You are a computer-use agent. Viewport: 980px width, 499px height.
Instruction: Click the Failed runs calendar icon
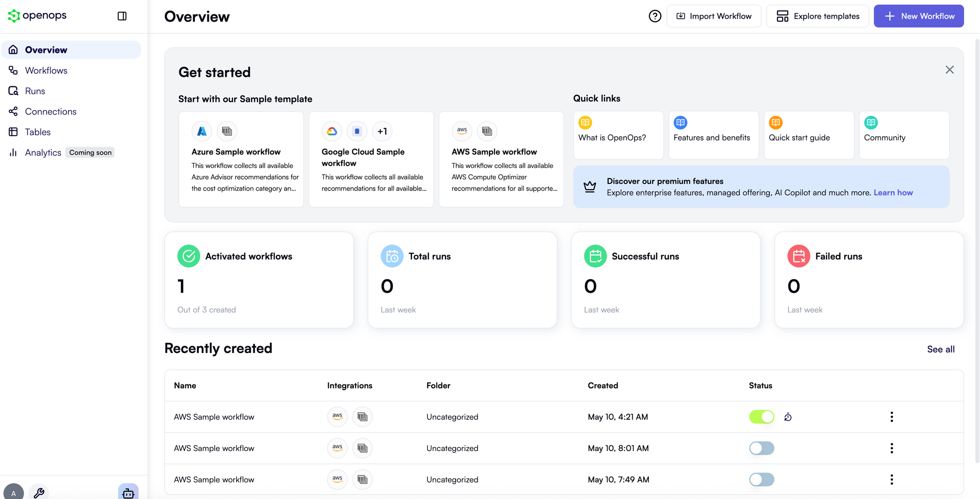coord(799,256)
